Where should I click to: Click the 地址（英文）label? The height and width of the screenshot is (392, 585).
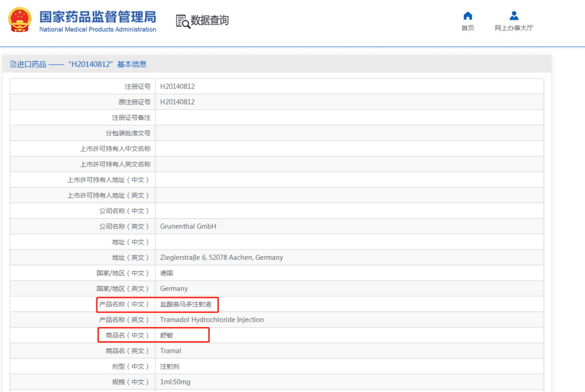[131, 258]
